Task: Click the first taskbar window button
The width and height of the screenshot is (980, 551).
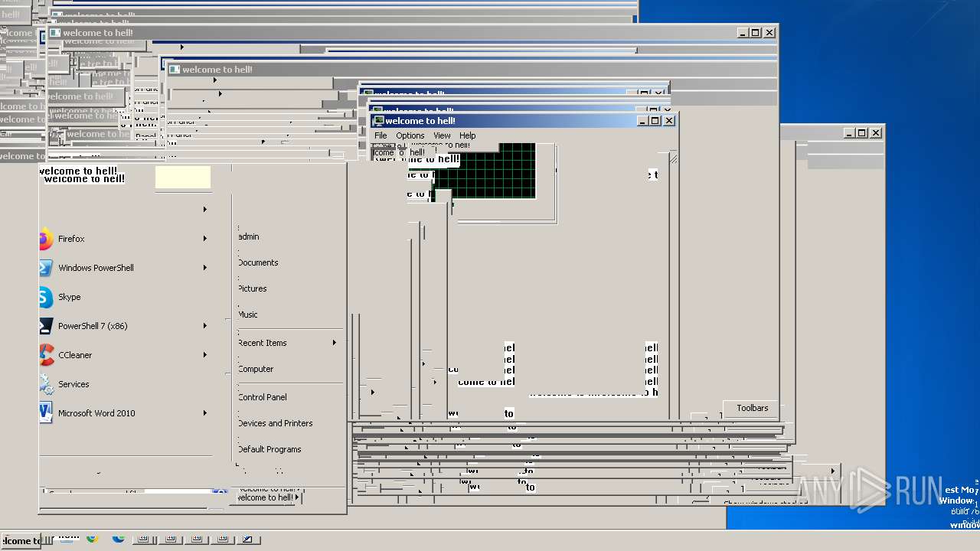Action: click(143, 540)
